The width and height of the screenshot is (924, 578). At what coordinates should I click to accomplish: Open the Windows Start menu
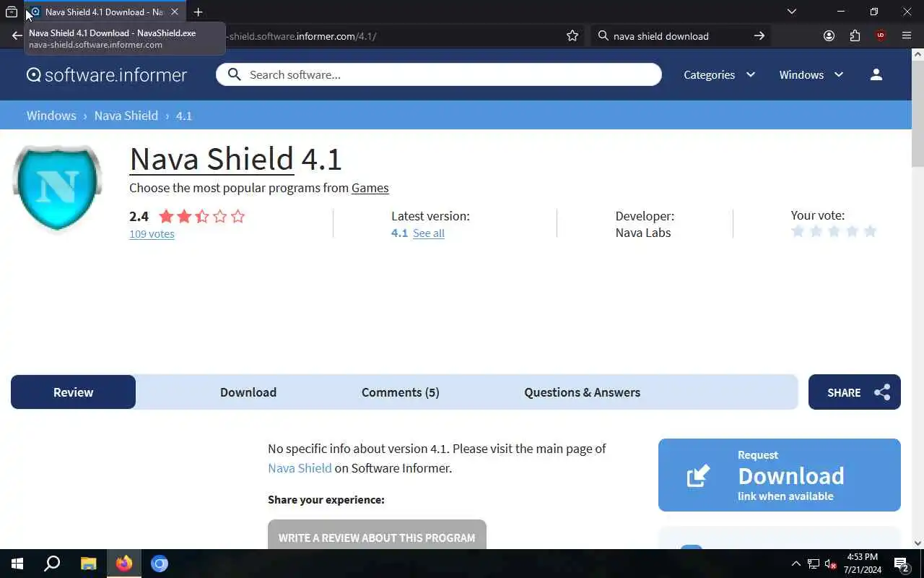point(17,564)
